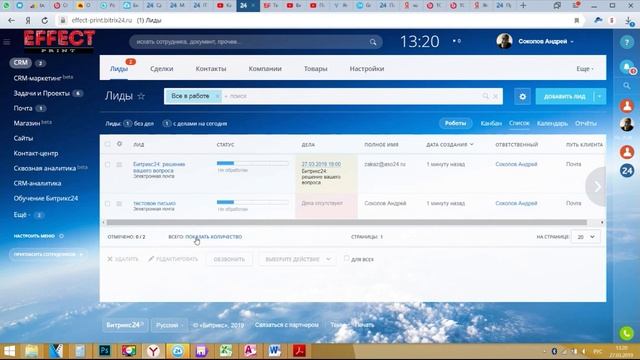Click the search magnifier in the top search bar
Image resolution: width=640 pixels, height=360 pixels.
(373, 42)
